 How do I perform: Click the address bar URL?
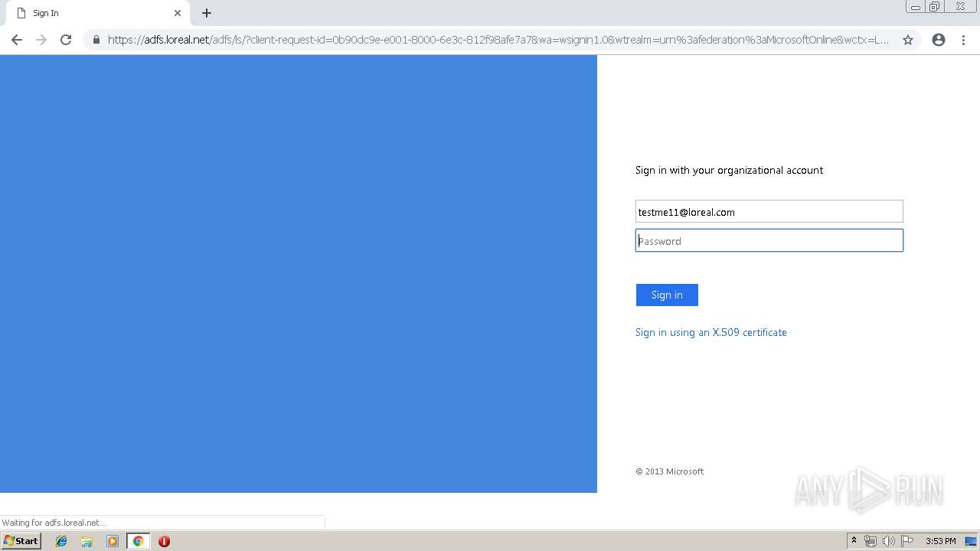498,40
